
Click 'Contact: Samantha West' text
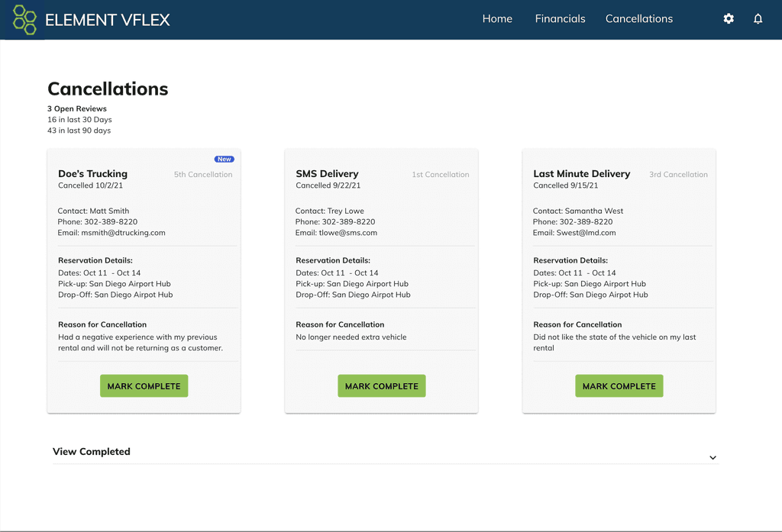pyautogui.click(x=578, y=211)
